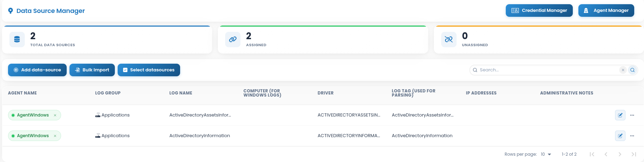Go to the next page
The image size is (644, 162).
click(x=620, y=154)
